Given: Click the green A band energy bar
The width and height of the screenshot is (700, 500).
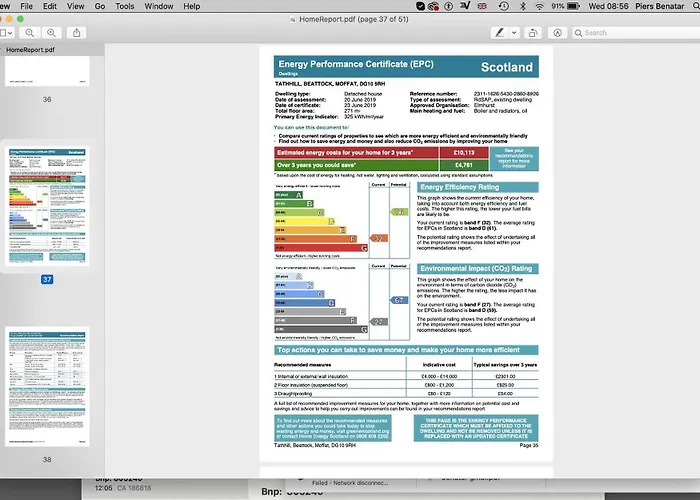Looking at the screenshot, I should [288, 195].
